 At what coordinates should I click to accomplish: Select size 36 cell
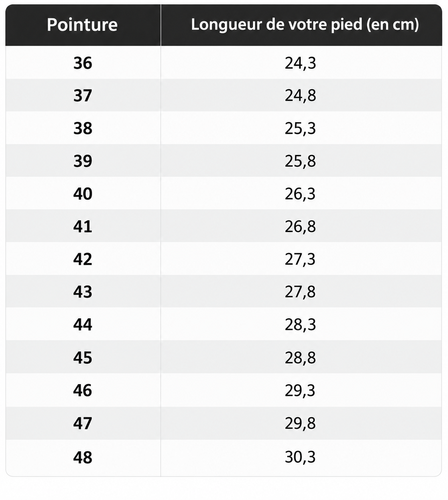coord(83,63)
